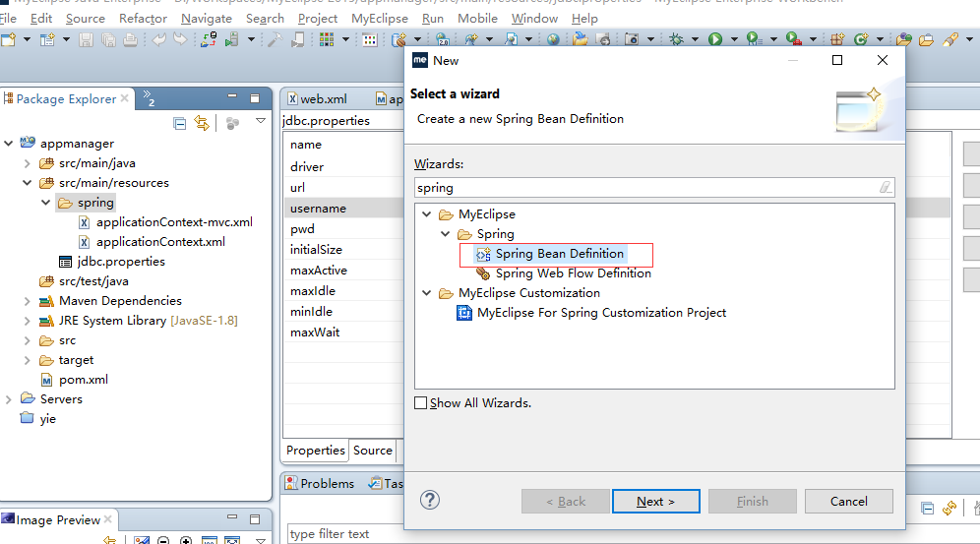Click the Cancel button
Screen dimensions: 980x544
tap(848, 501)
